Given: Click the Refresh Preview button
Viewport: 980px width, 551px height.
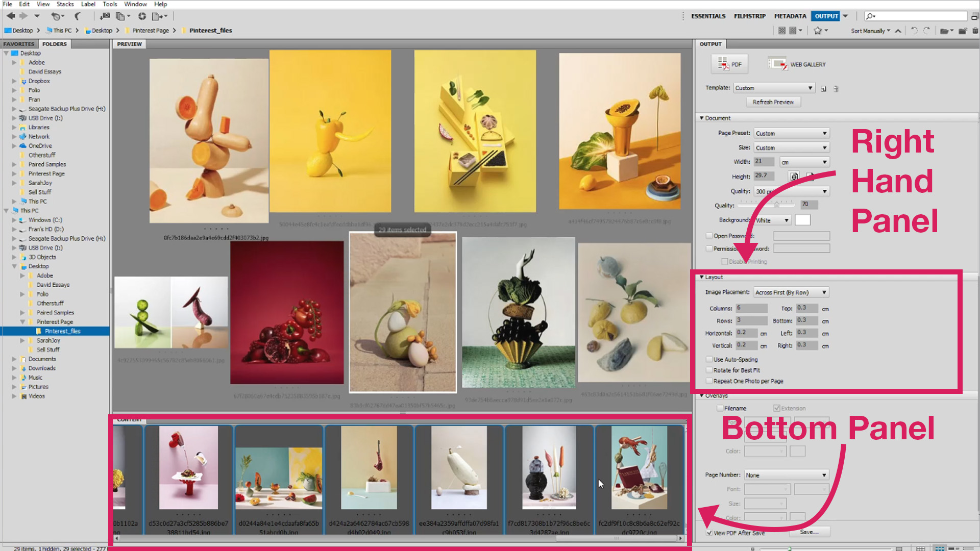Looking at the screenshot, I should coord(773,102).
